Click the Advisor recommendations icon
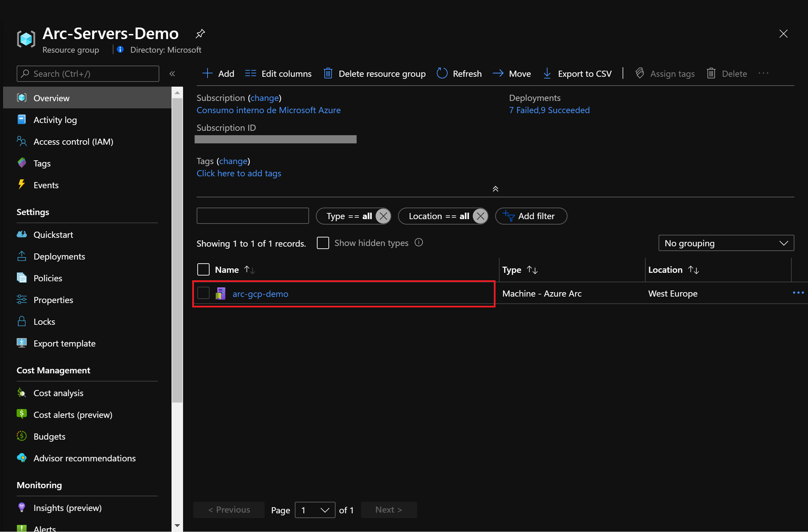Viewport: 808px width, 532px height. [22, 458]
